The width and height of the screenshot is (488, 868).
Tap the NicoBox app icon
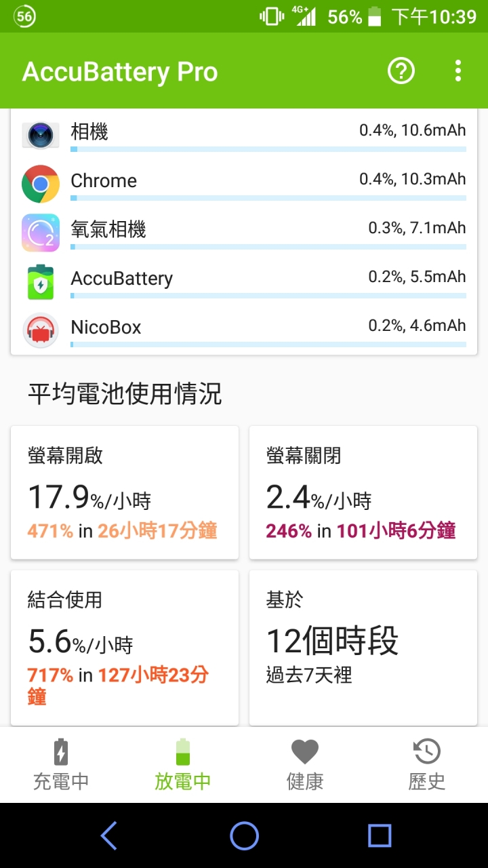tap(41, 330)
